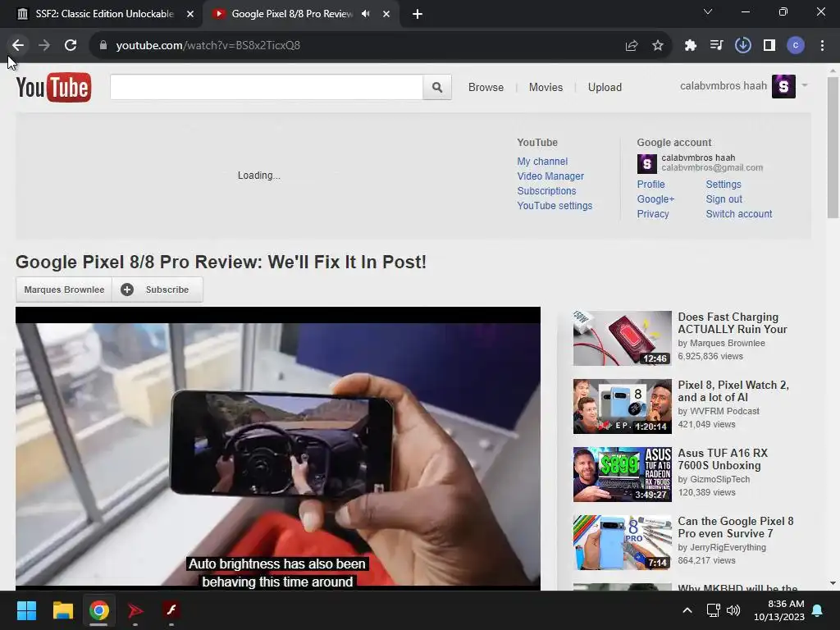840x630 pixels.
Task: Click browser forward arrow
Action: coord(44,46)
